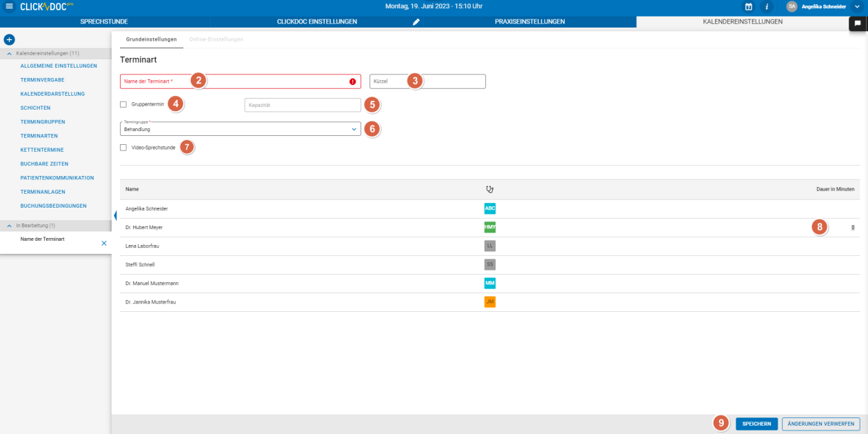868x434 pixels.
Task: Click the HMY color badge for Dr. Hubert Meyer
Action: 489,227
